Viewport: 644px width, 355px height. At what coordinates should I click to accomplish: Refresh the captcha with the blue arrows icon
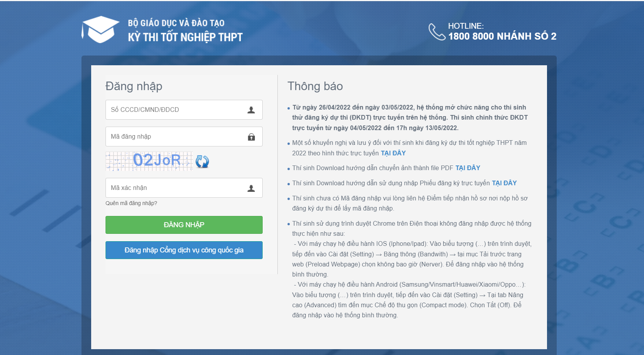[x=202, y=161]
